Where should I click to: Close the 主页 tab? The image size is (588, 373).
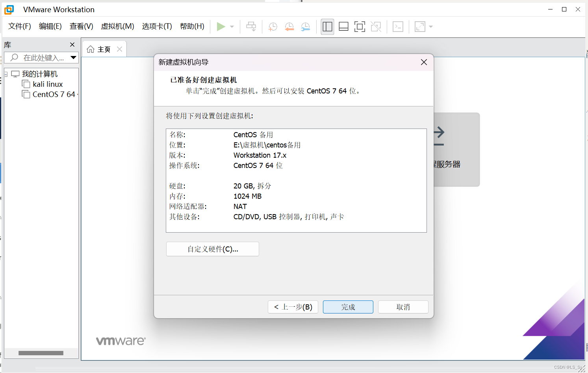pos(120,49)
